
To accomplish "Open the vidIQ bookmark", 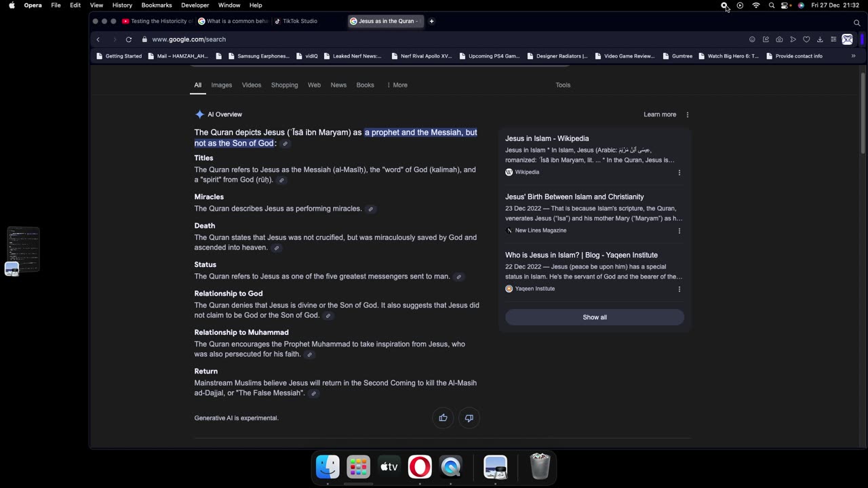I will pos(306,56).
